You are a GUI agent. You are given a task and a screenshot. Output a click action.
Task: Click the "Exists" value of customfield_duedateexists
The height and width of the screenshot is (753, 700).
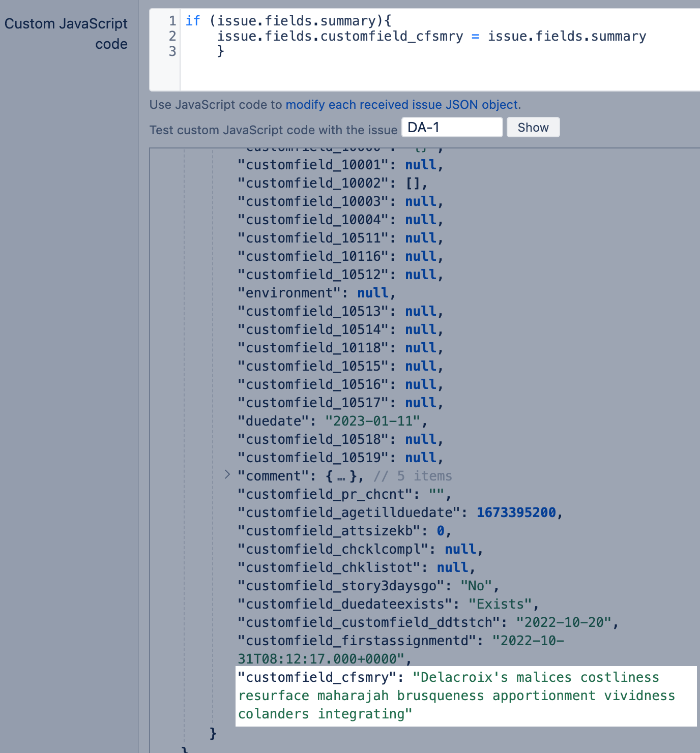[500, 605]
